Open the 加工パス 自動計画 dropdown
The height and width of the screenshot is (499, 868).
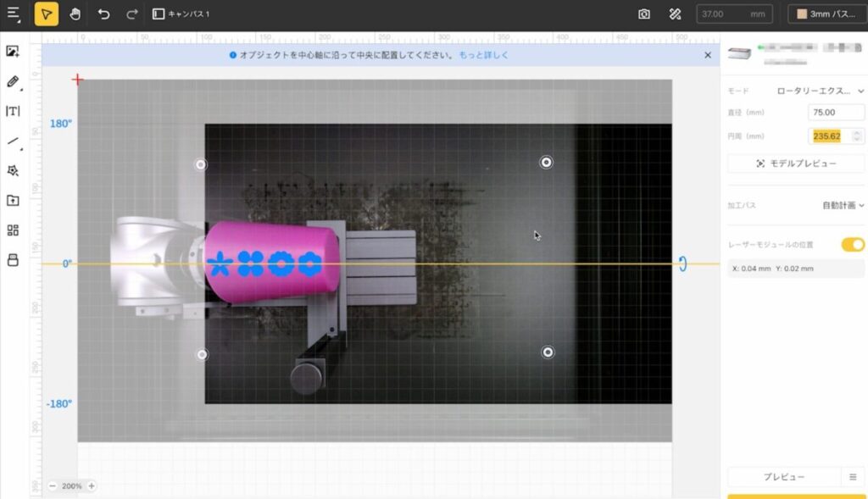click(843, 205)
